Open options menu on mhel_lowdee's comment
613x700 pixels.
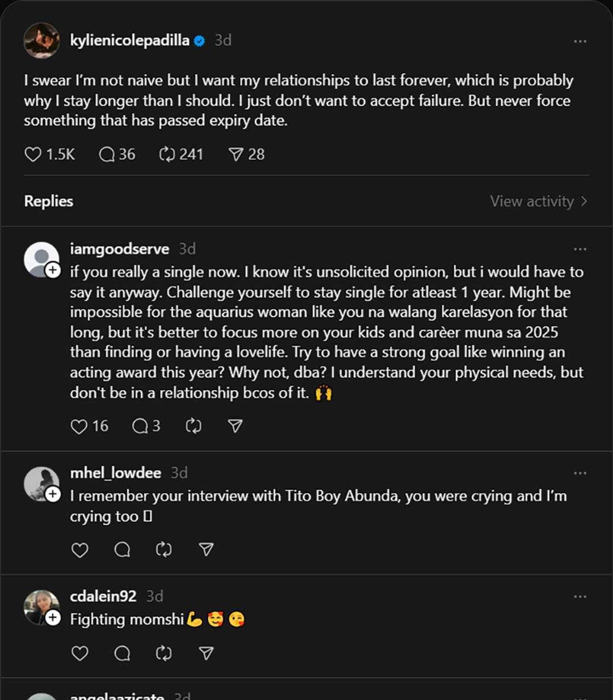(x=581, y=472)
